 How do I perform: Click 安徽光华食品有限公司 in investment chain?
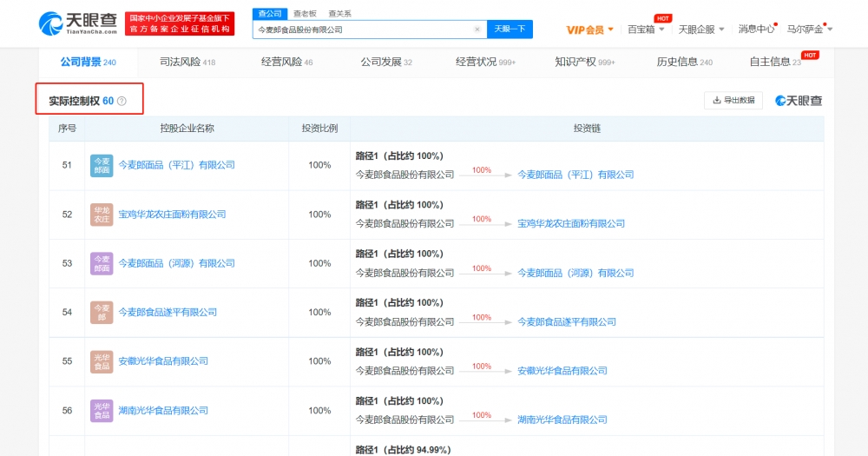[x=562, y=371]
